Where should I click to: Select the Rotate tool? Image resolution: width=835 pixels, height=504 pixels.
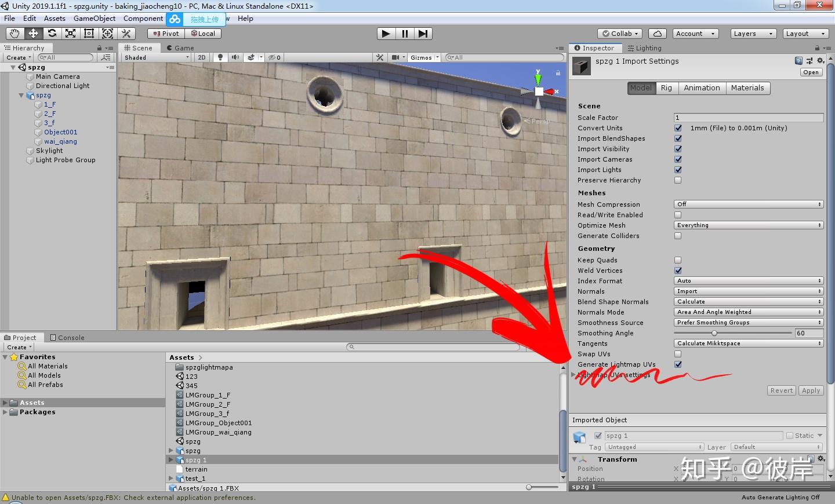tap(52, 34)
